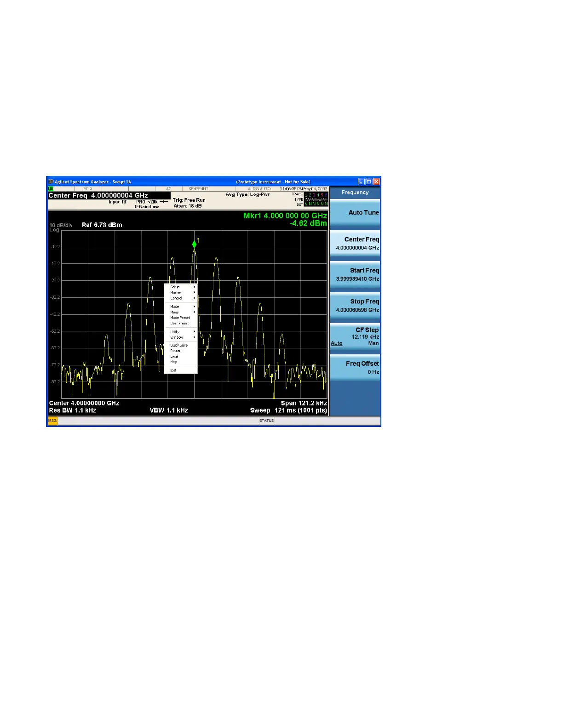Select the Stop Freq softkey

coord(355,306)
